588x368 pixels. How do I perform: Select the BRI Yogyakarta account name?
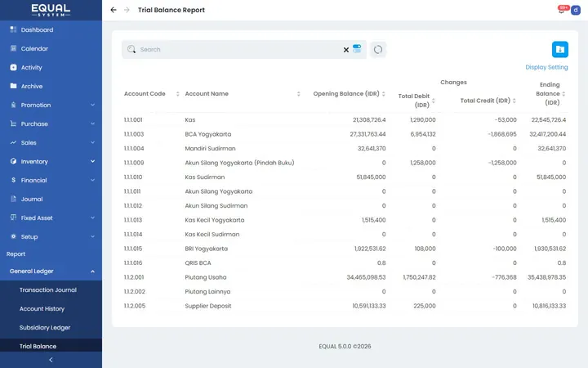[207, 249]
